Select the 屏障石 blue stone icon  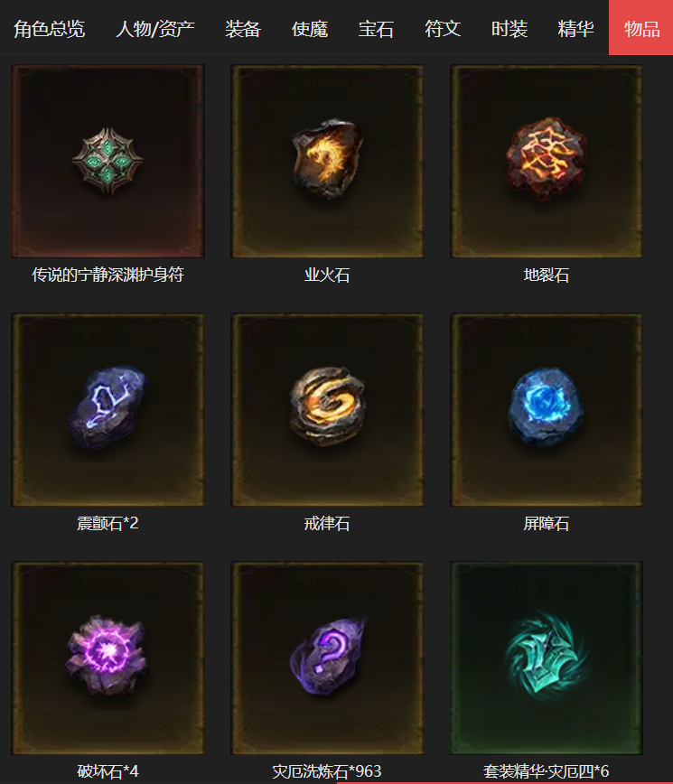546,407
